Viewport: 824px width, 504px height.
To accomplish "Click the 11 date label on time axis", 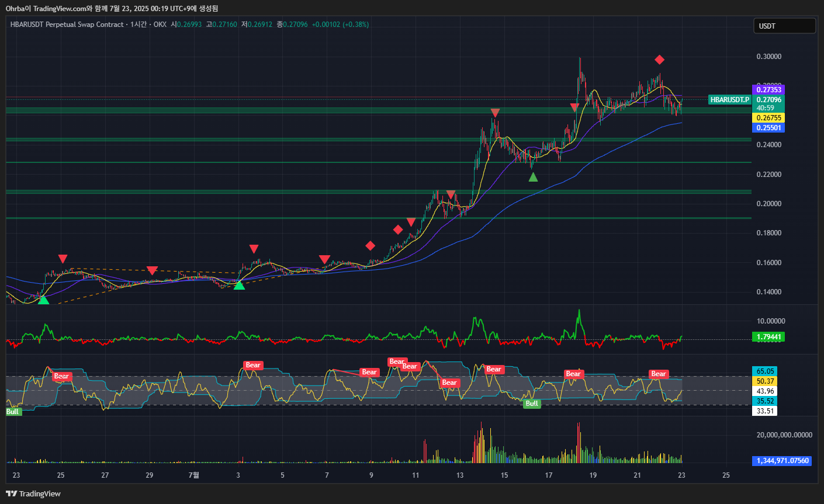I will coord(416,475).
